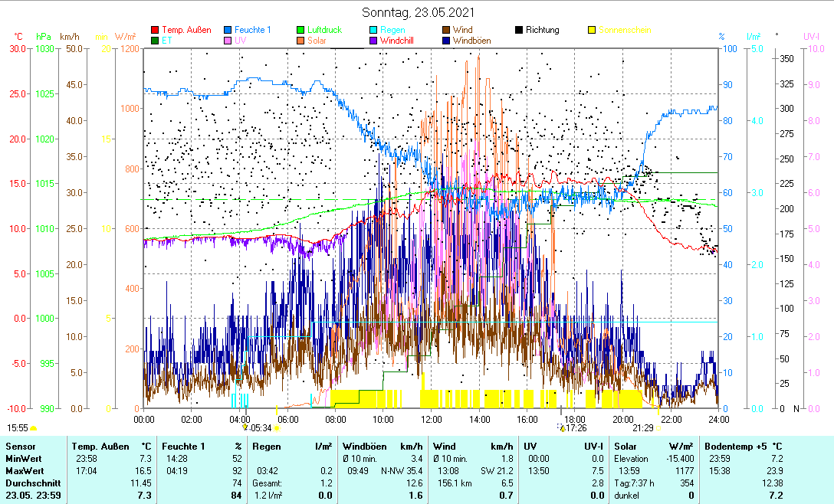This screenshot has height=504, width=834.
Task: Click the dark blue Windböen legend square
Action: (x=447, y=41)
